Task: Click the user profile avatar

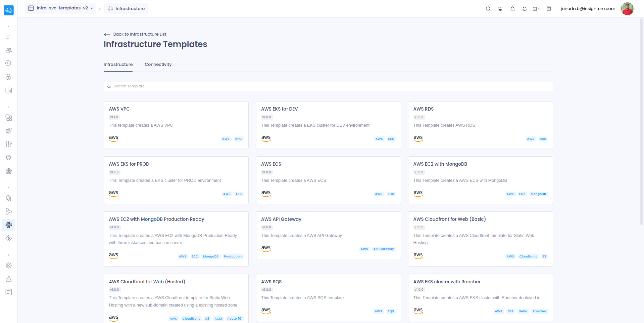Action: click(627, 9)
